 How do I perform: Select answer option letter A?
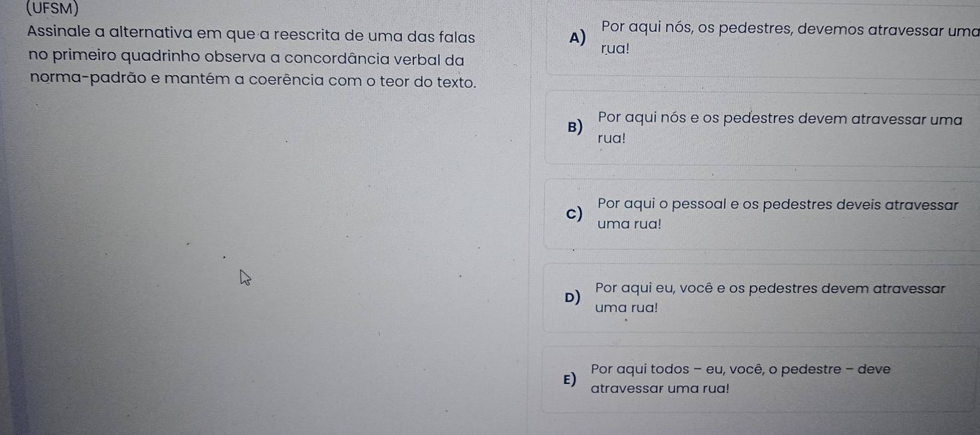tap(577, 39)
